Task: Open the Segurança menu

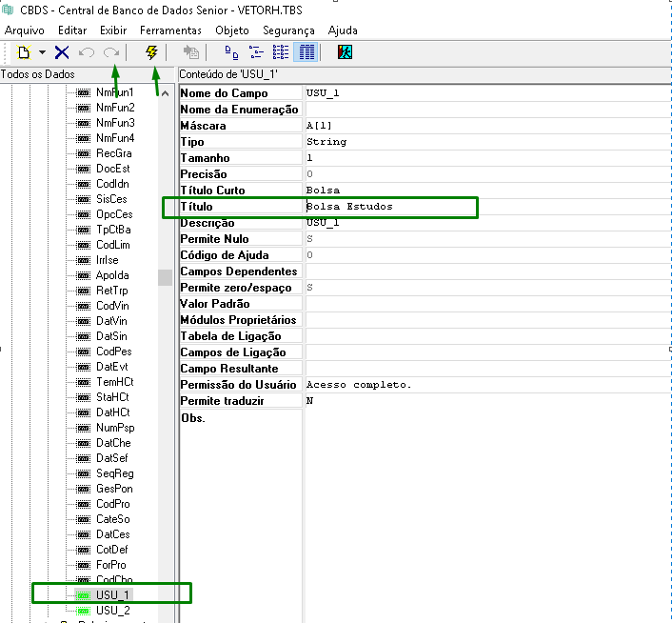Action: click(289, 30)
